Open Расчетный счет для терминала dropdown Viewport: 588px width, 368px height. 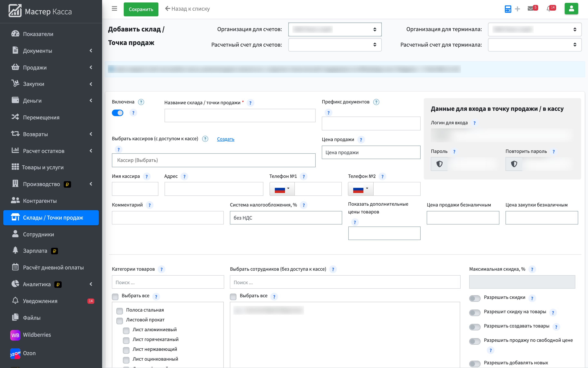click(535, 45)
